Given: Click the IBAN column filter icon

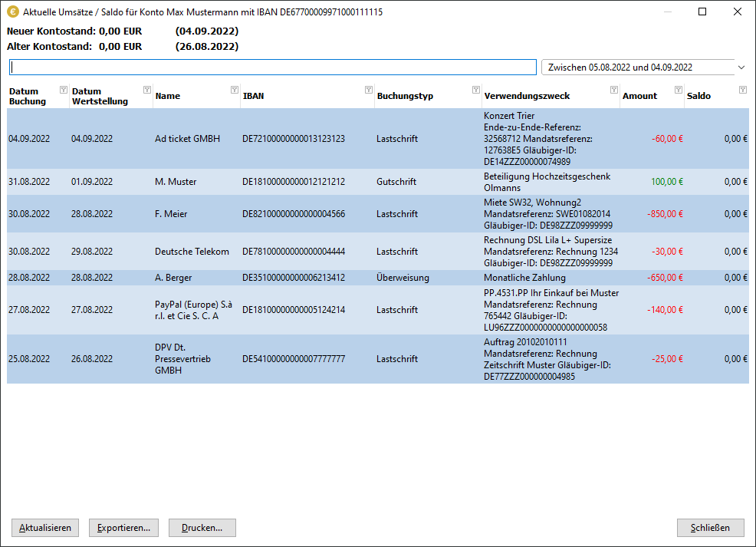Looking at the screenshot, I should click(x=369, y=90).
